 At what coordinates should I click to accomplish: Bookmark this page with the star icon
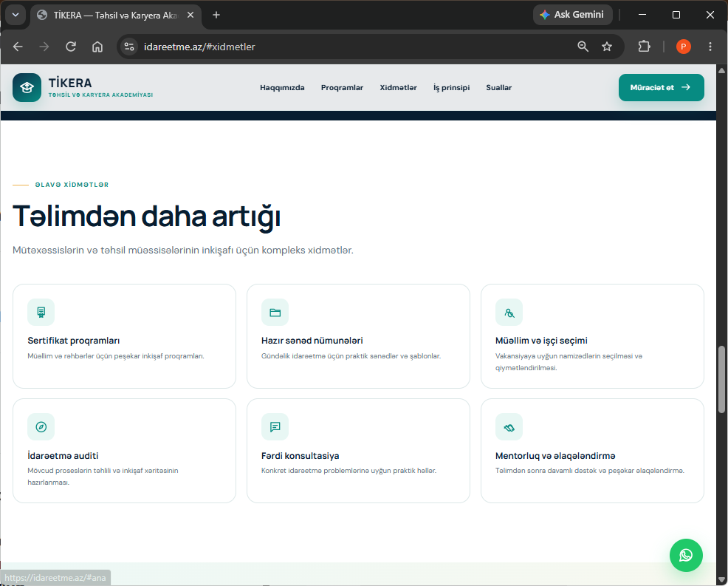607,47
